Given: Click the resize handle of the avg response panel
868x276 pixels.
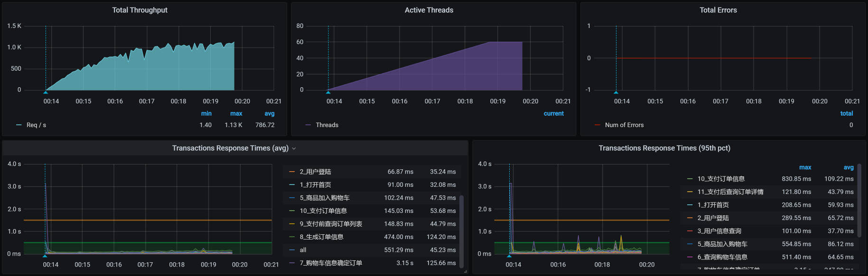Looking at the screenshot, I should (x=465, y=271).
